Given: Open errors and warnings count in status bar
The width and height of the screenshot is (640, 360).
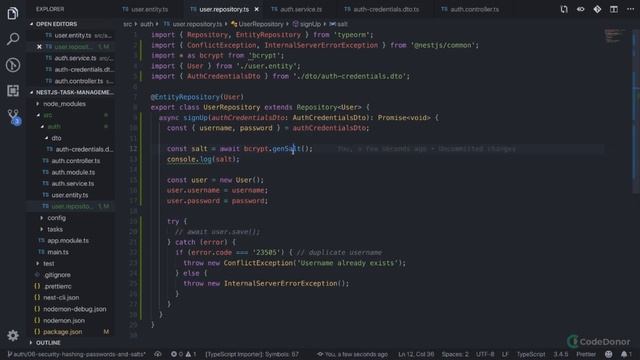Looking at the screenshot, I should (x=183, y=354).
